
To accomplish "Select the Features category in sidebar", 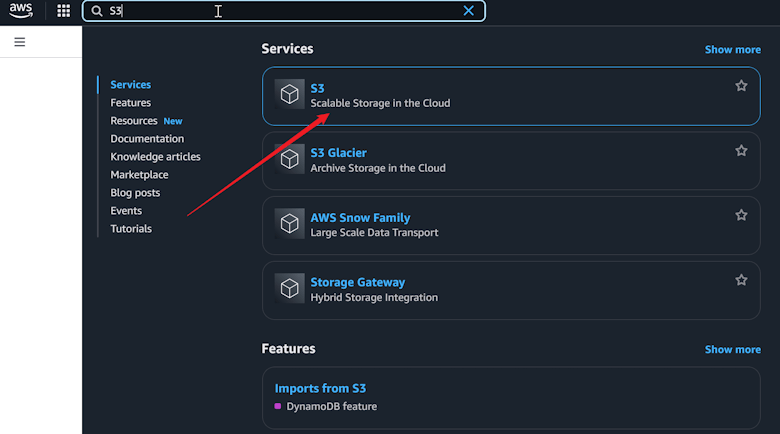I will (130, 103).
